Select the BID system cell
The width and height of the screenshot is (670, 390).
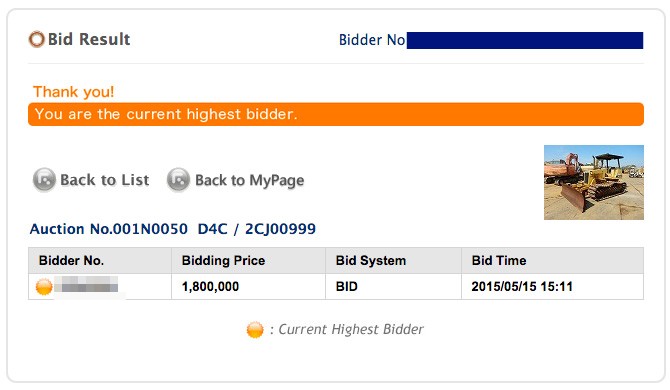[x=394, y=287]
